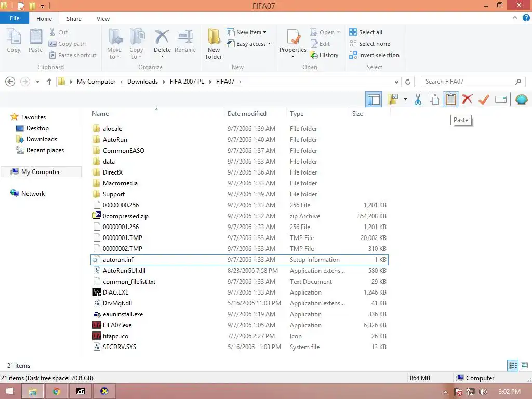Open 7-Zip from the taskbar
The image size is (532, 399).
[81, 391]
